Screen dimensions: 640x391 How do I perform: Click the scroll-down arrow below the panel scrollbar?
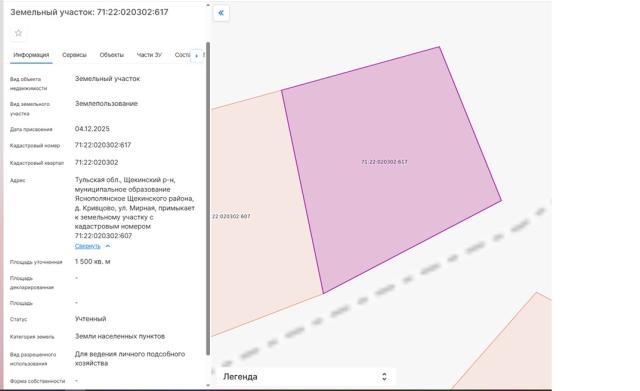[208, 385]
